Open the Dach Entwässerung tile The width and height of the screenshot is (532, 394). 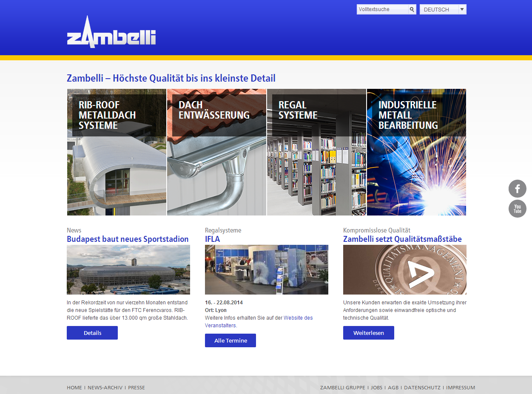(216, 152)
